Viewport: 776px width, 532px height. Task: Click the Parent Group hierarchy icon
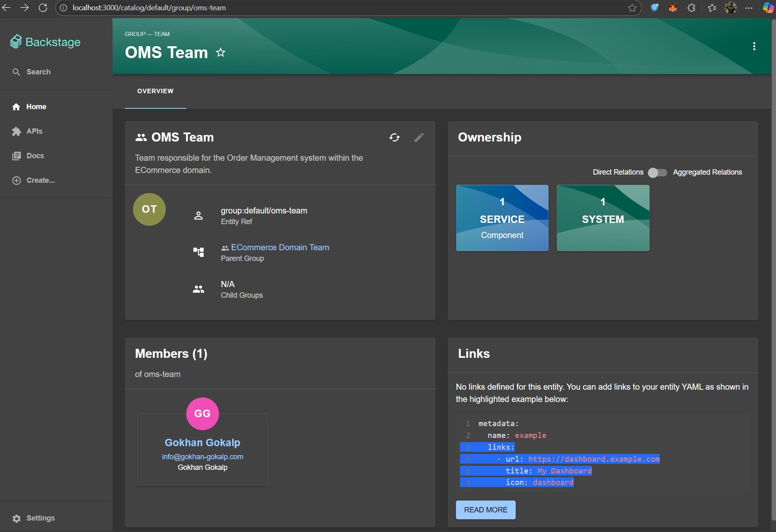point(199,252)
